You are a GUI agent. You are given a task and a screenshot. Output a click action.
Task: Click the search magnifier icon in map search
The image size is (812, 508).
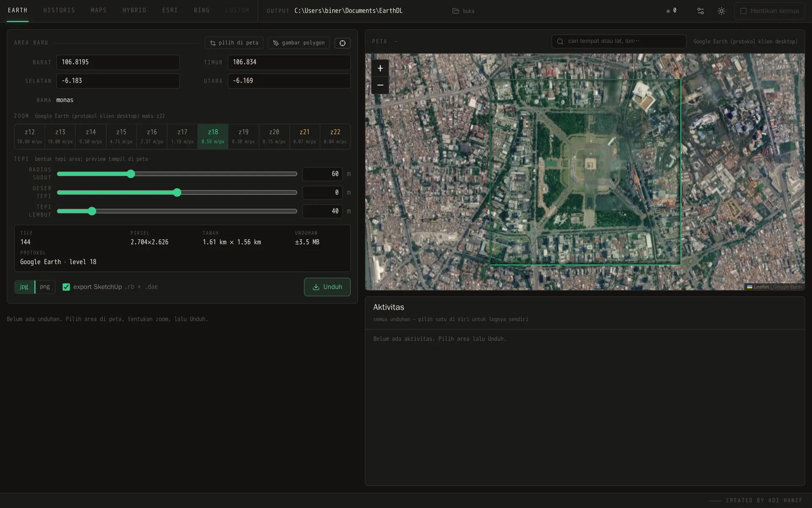coord(560,41)
